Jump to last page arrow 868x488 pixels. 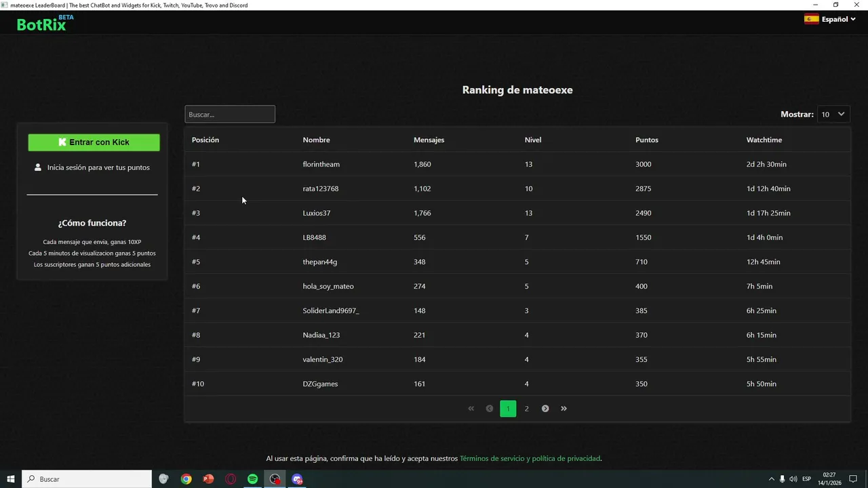point(564,409)
